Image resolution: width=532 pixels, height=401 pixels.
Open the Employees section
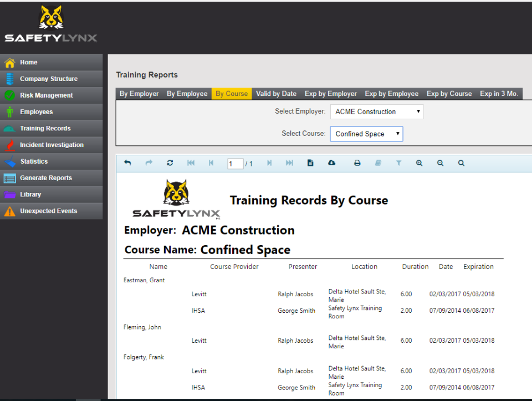tap(51, 111)
